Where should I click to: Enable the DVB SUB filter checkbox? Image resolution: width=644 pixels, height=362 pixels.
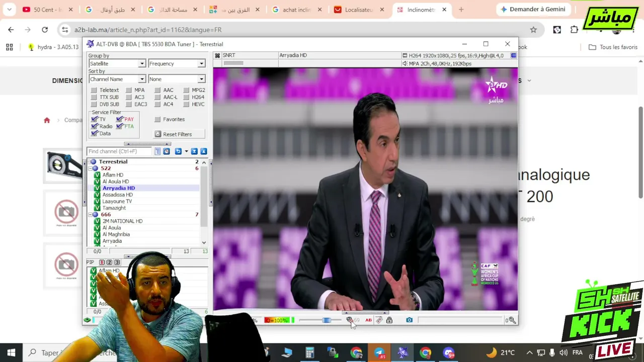coord(94,105)
